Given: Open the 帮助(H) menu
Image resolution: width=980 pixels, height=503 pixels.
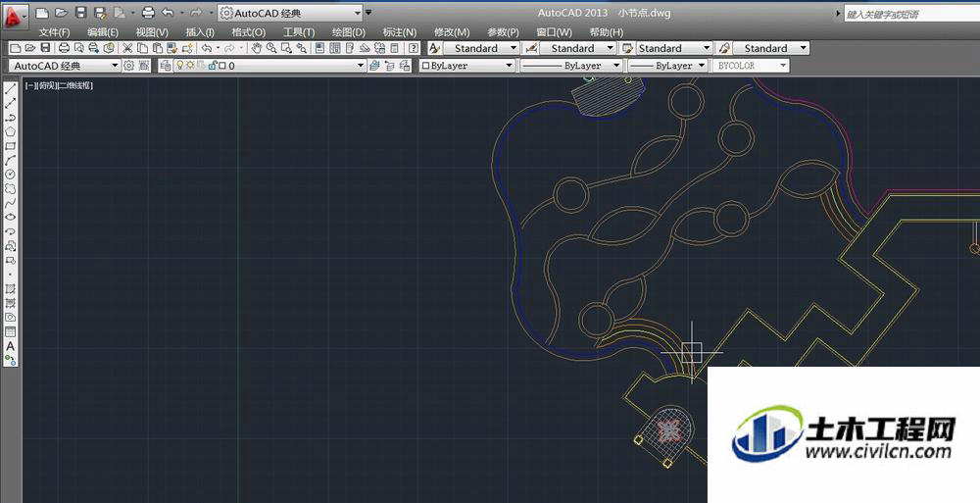Looking at the screenshot, I should pos(607,32).
